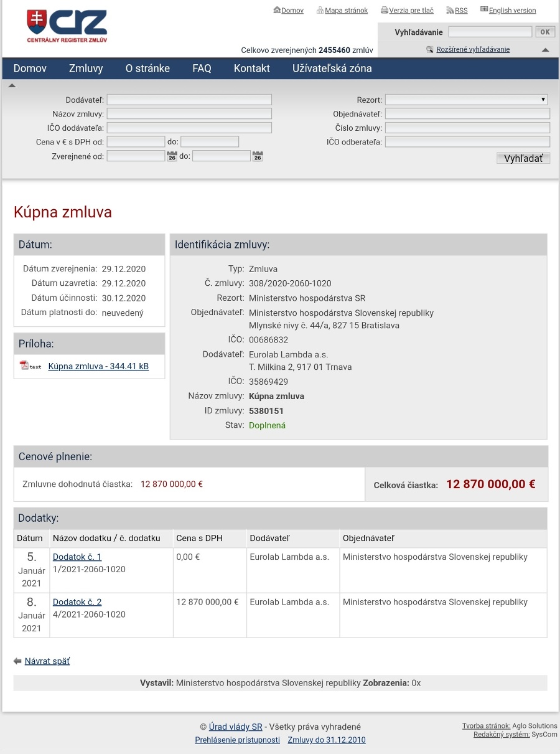Open calendar for Zverejnené do date
Screen dimensions: 560x754
258,156
